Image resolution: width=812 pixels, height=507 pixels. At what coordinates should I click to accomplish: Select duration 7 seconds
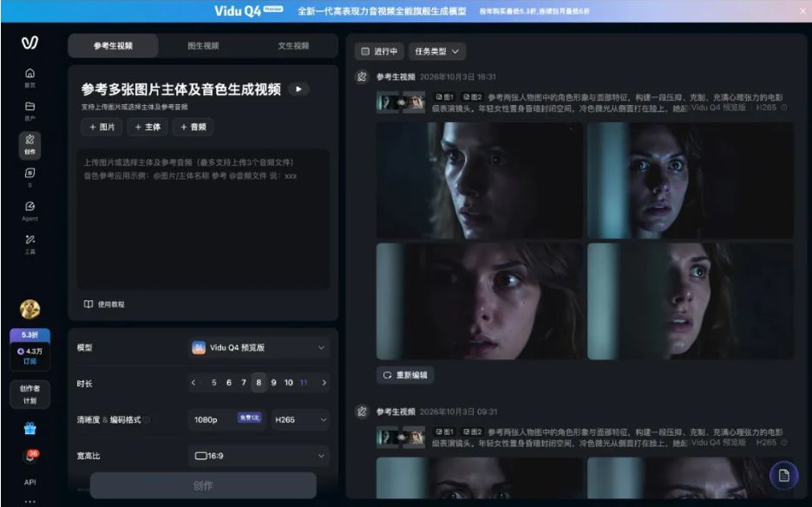[244, 383]
